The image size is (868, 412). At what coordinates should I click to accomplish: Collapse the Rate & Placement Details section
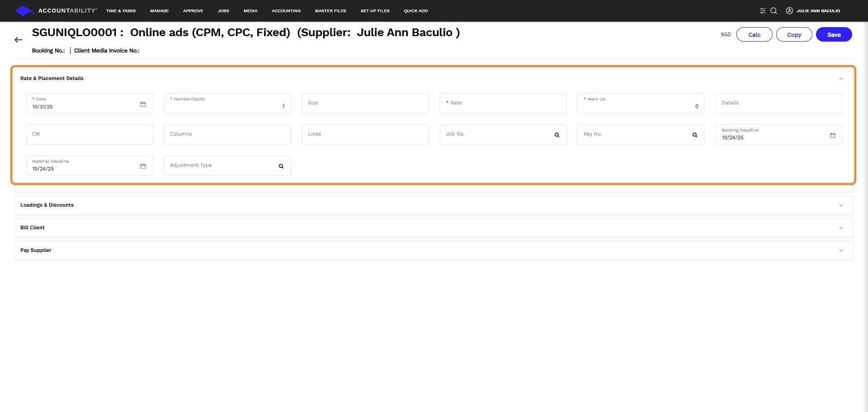point(841,79)
